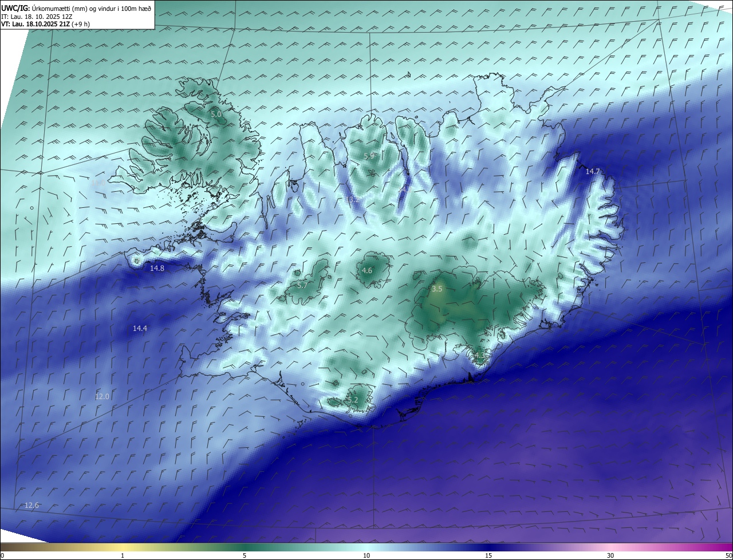Click the 5.7 value label on the glacier
The width and height of the screenshot is (733, 560).
tap(302, 285)
